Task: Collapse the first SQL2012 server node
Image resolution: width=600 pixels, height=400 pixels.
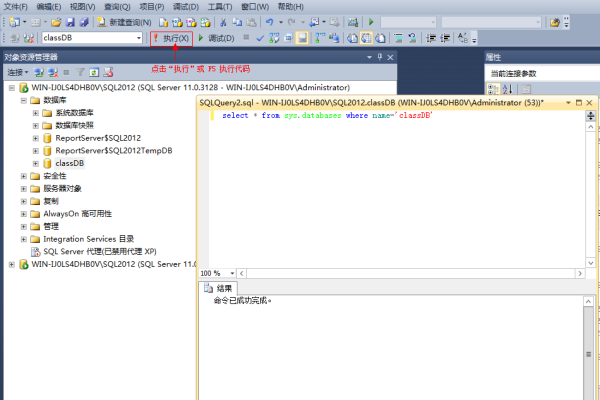Action: 12,88
